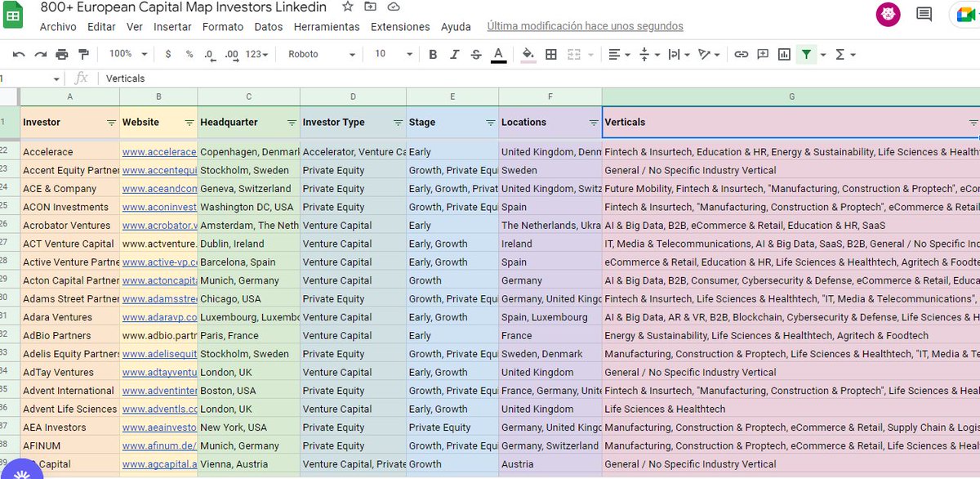Screen dimensions: 980x479
Task: Open the functions sigma menu
Action: coord(844,55)
